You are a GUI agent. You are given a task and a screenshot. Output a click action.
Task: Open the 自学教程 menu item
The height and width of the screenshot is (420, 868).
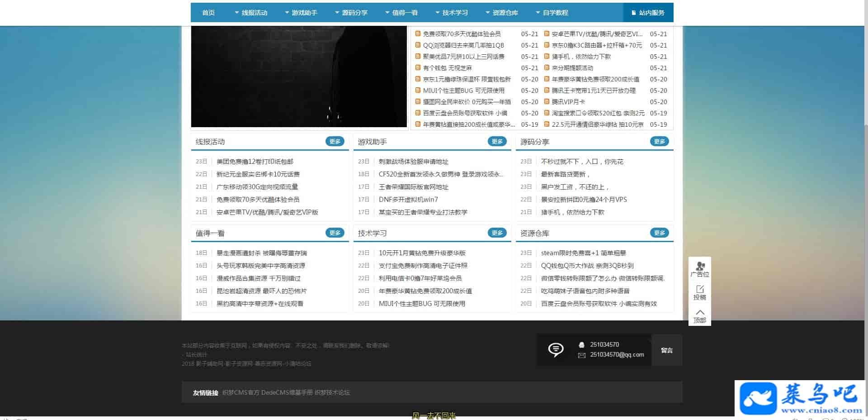[x=552, y=13]
